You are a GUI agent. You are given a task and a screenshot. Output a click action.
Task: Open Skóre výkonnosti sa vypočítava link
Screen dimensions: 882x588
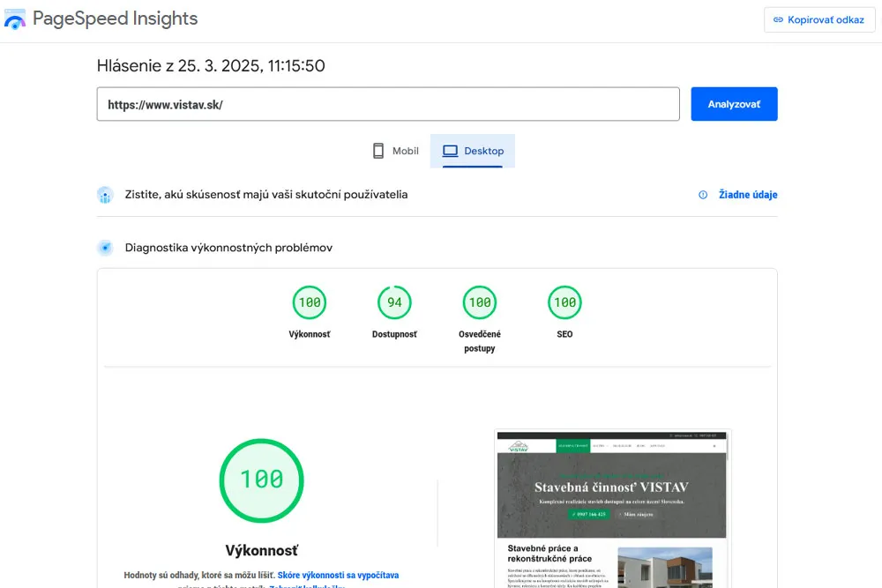pos(338,575)
